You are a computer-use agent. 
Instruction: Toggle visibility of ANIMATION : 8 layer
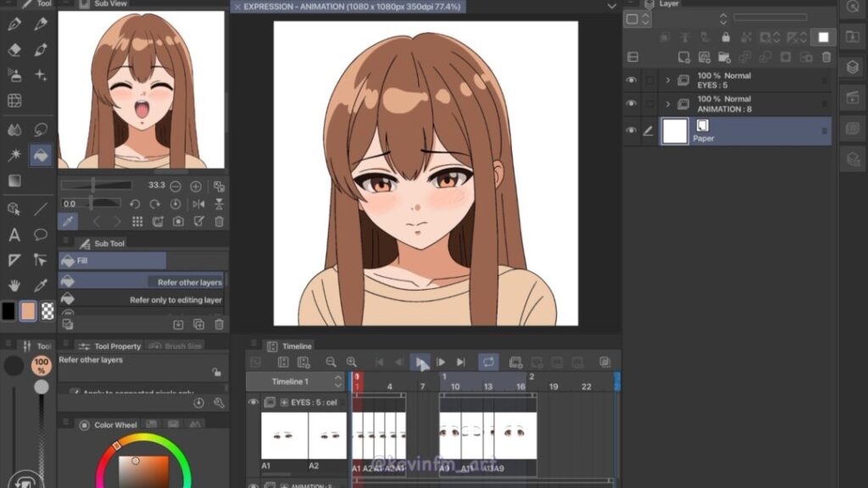click(631, 104)
